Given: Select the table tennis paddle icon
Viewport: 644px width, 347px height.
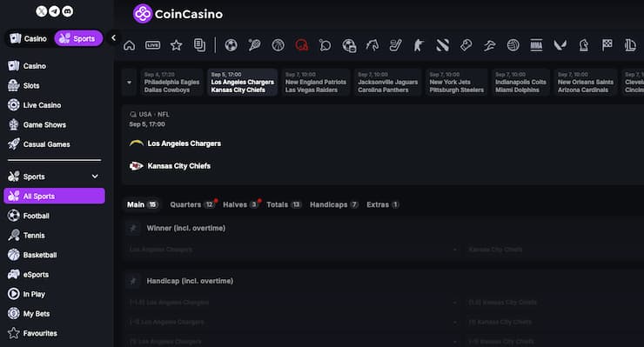Looking at the screenshot, I should click(325, 45).
